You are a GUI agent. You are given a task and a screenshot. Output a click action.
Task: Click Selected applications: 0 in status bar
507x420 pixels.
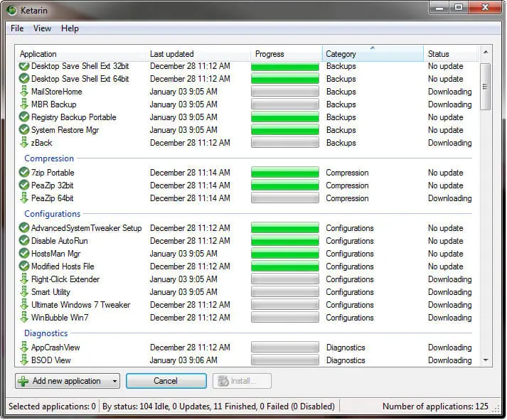pyautogui.click(x=52, y=406)
